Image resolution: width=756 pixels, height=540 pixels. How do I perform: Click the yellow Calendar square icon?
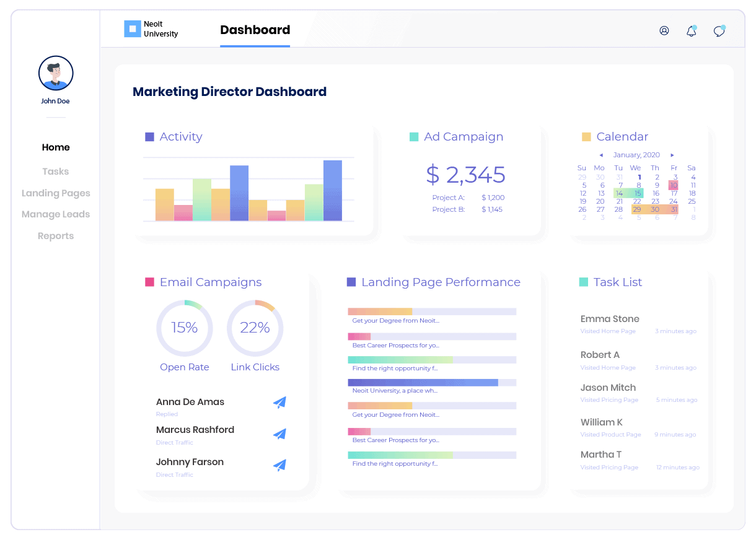click(x=586, y=137)
